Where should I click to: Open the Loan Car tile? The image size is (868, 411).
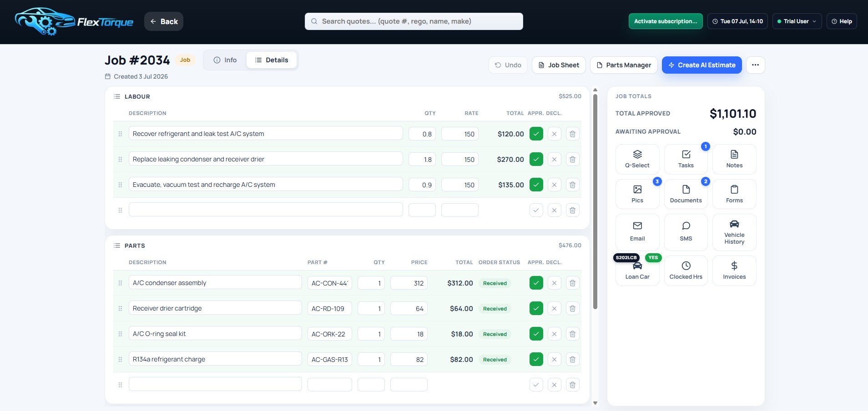point(637,271)
